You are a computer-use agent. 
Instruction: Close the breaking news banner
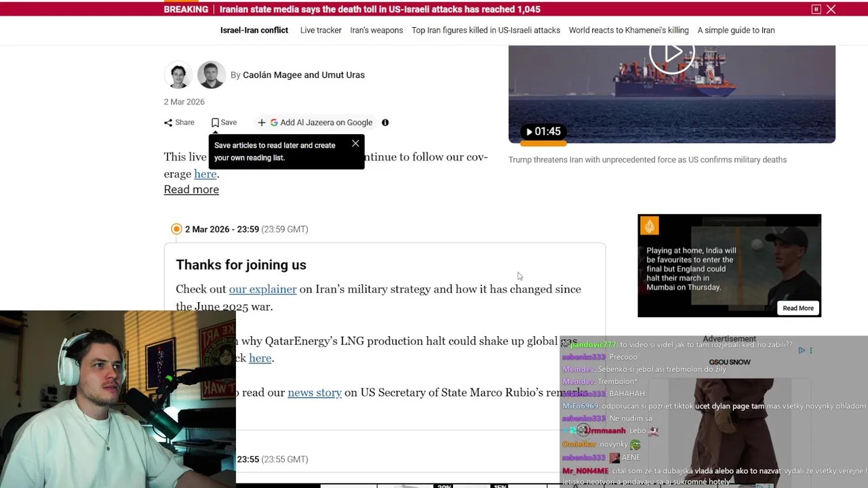[x=831, y=9]
